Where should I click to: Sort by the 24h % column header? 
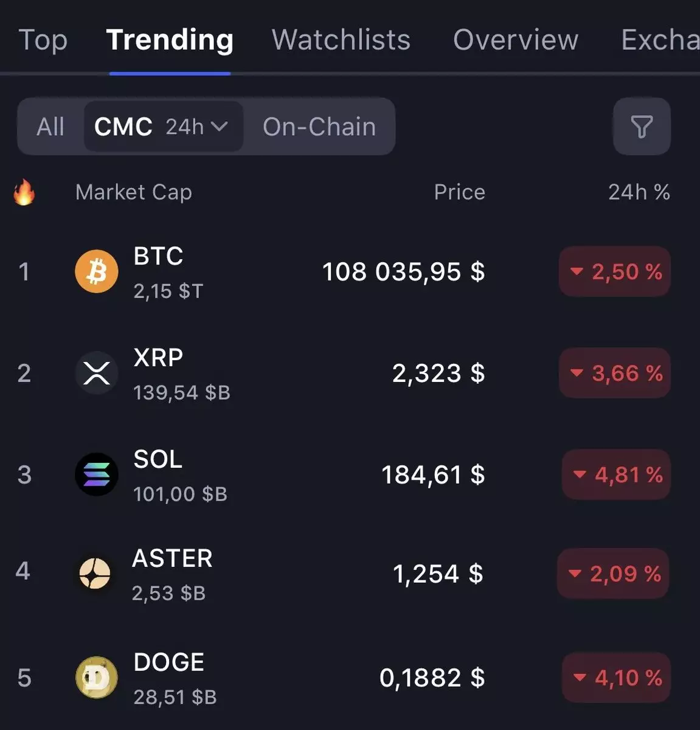point(639,193)
